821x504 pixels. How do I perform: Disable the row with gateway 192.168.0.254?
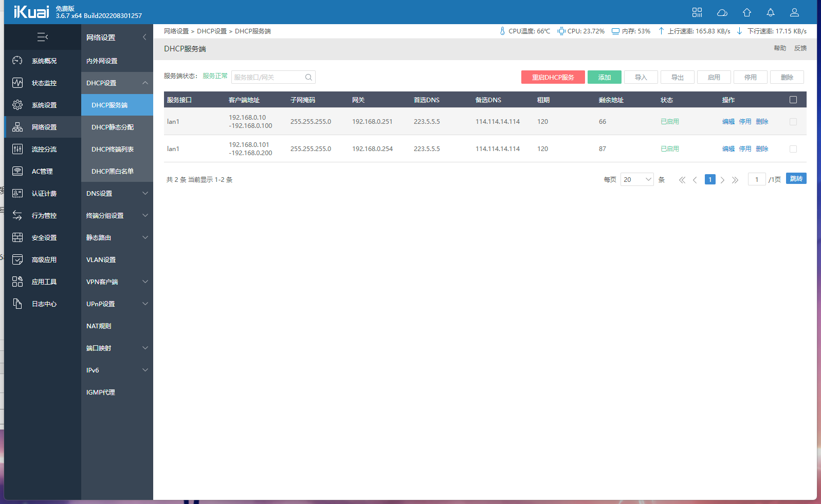click(x=745, y=149)
